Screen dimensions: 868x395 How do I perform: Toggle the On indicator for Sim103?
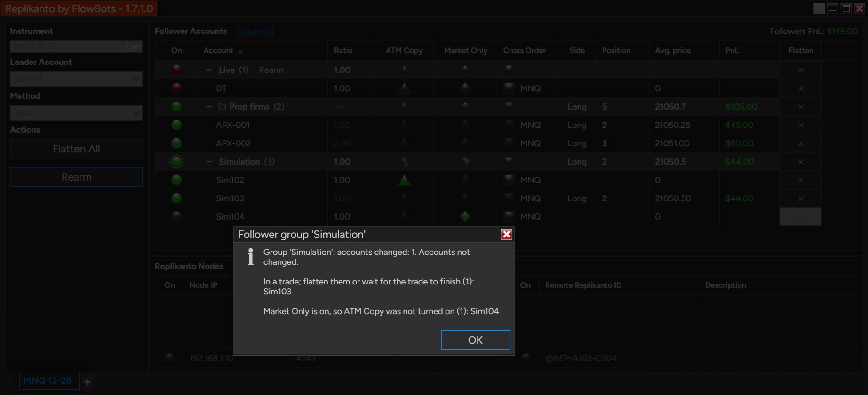(176, 198)
